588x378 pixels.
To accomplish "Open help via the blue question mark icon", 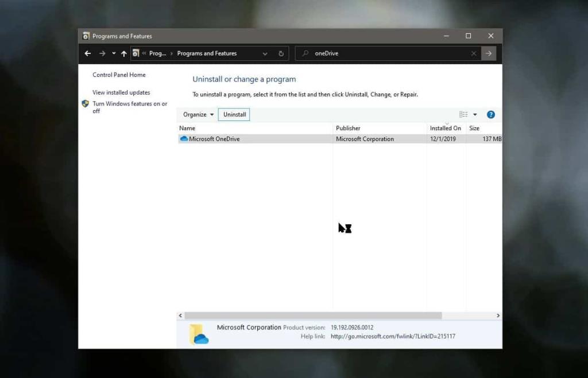I will [x=491, y=114].
